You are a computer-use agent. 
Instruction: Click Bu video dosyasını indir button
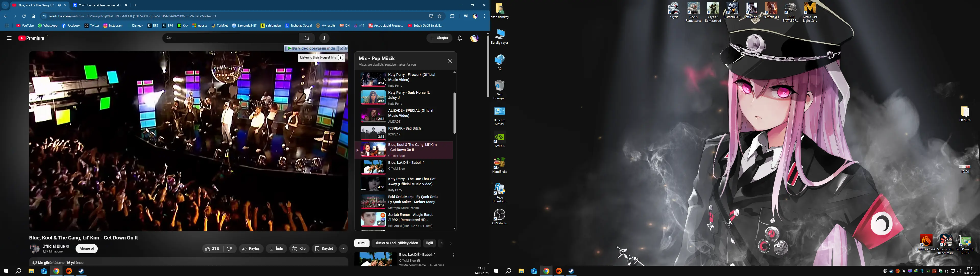[x=312, y=48]
